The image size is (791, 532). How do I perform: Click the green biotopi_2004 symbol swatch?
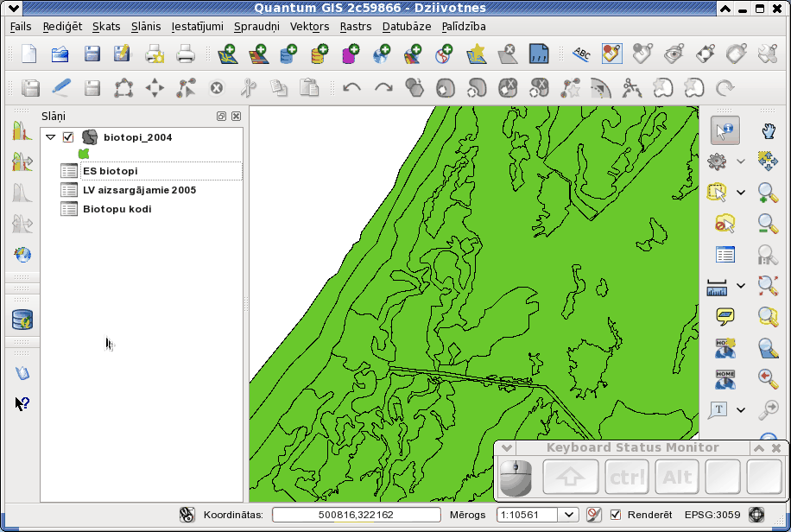pos(84,154)
